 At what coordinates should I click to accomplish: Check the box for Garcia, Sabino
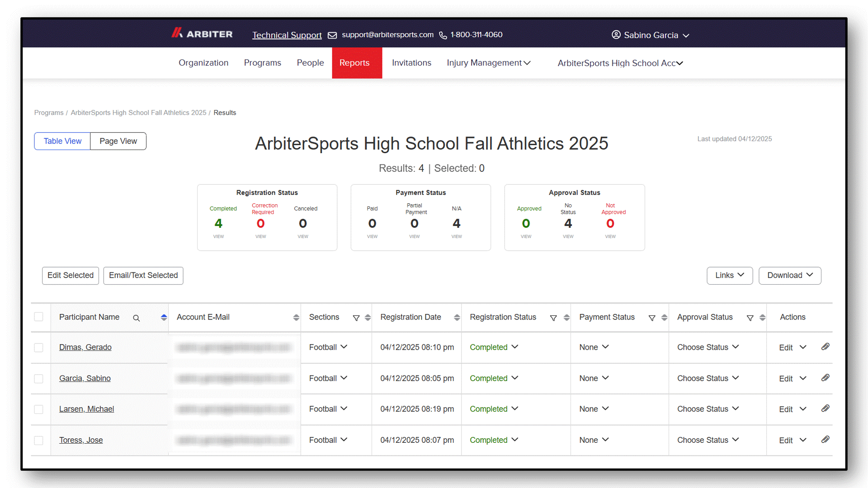click(x=39, y=379)
